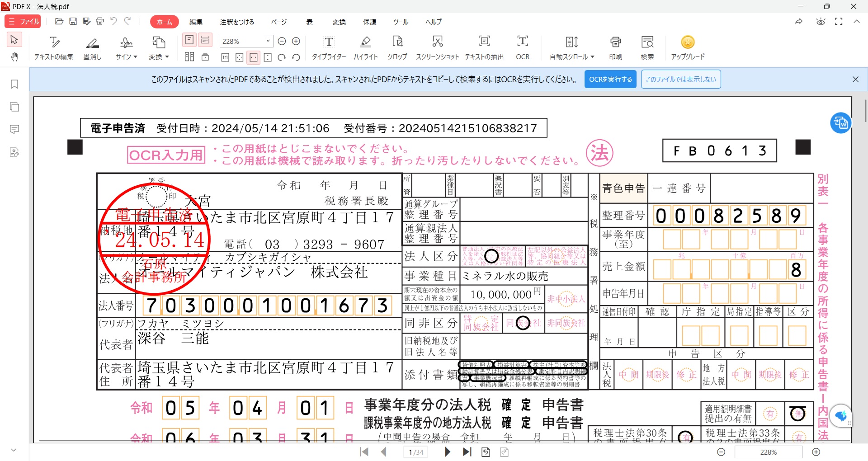This screenshot has width=868, height=461.
Task: Open the zoom level 228% dropdown
Action: click(x=268, y=41)
